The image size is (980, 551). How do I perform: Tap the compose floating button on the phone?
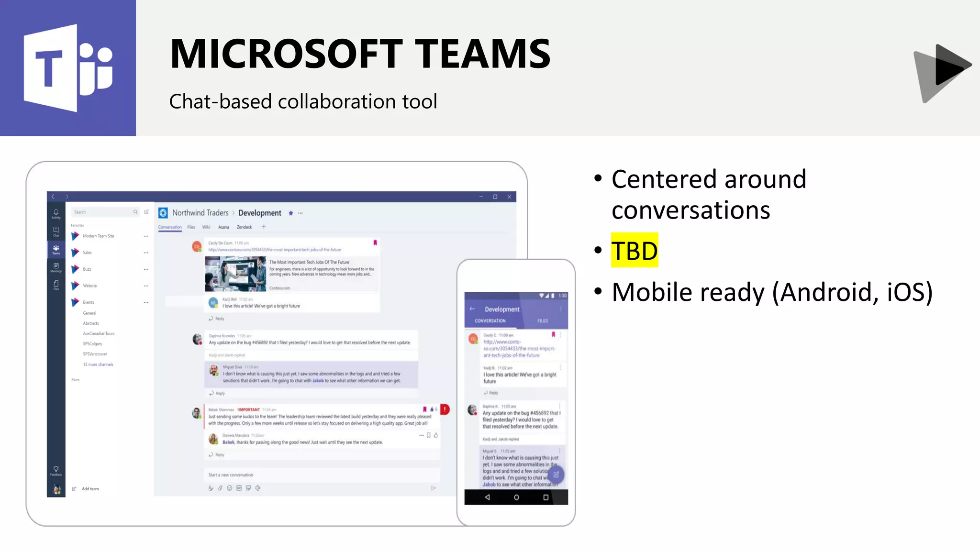(556, 474)
